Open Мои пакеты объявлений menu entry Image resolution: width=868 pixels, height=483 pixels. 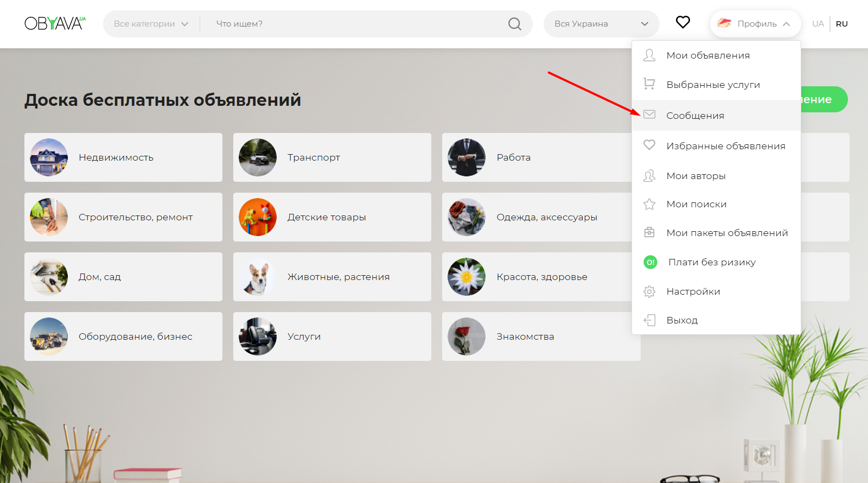pyautogui.click(x=727, y=233)
